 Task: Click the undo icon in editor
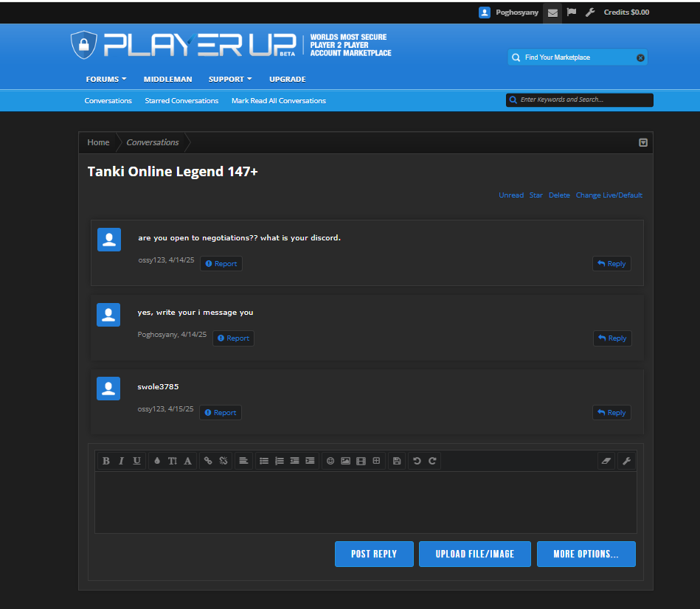(417, 461)
